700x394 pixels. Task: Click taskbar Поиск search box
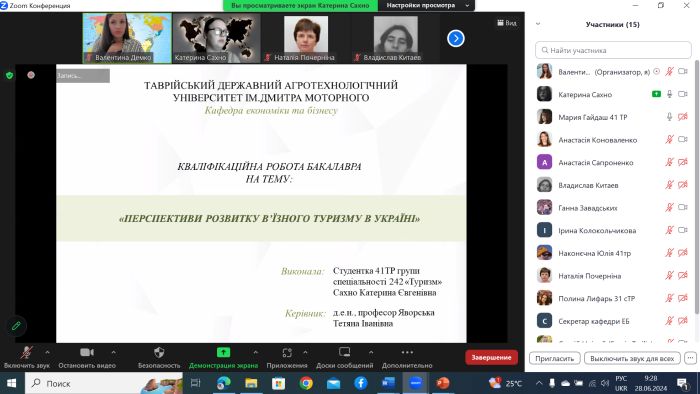104,383
